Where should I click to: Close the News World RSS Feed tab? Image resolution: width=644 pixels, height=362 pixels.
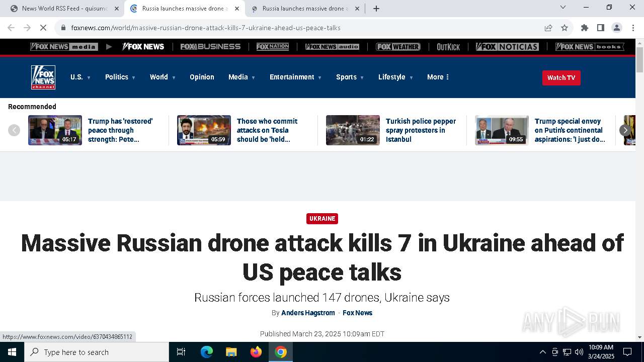click(117, 9)
